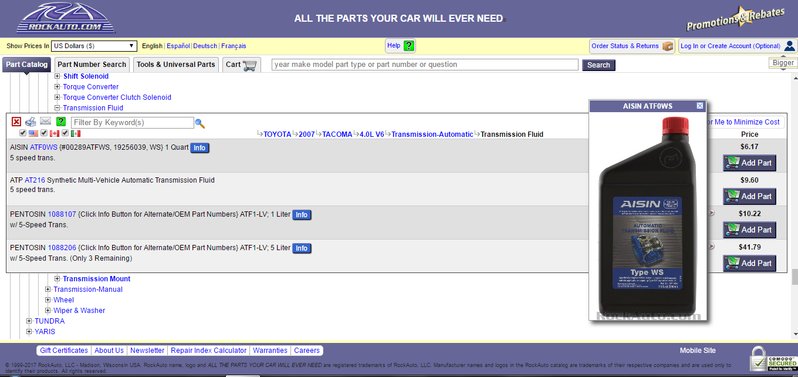
Task: Expand the Wheel category
Action: click(x=48, y=300)
